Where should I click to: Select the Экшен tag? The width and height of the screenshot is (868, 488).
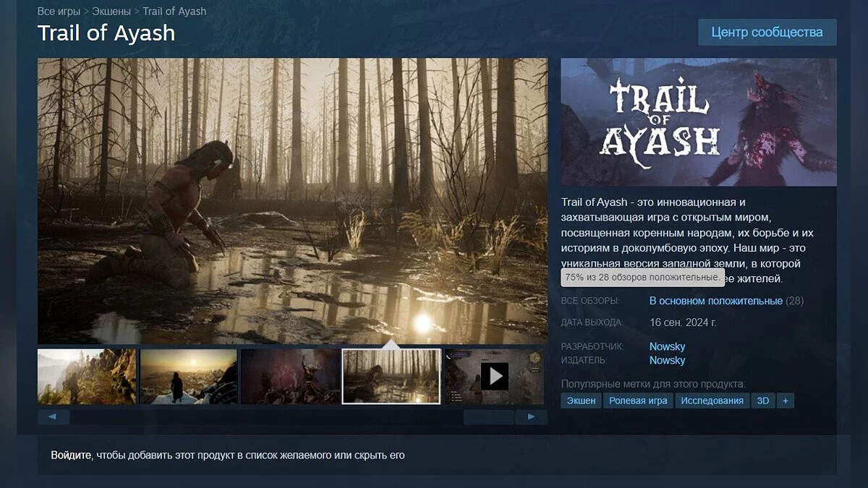[x=581, y=401]
